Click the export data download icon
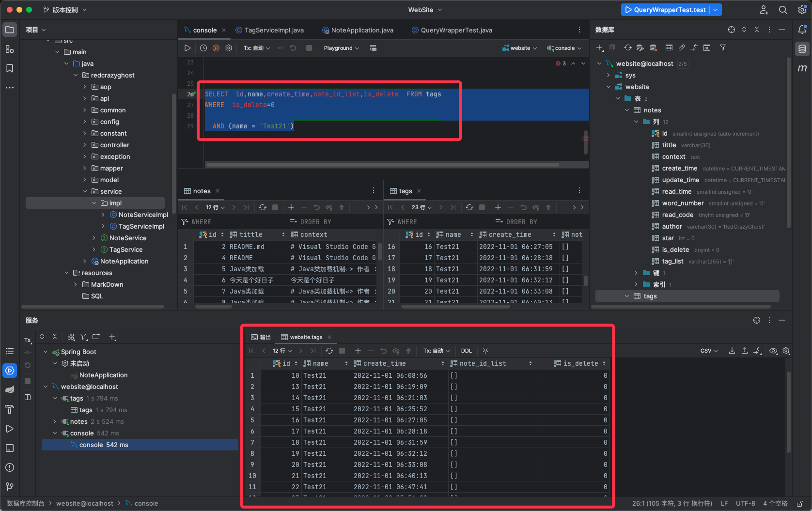 tap(732, 351)
